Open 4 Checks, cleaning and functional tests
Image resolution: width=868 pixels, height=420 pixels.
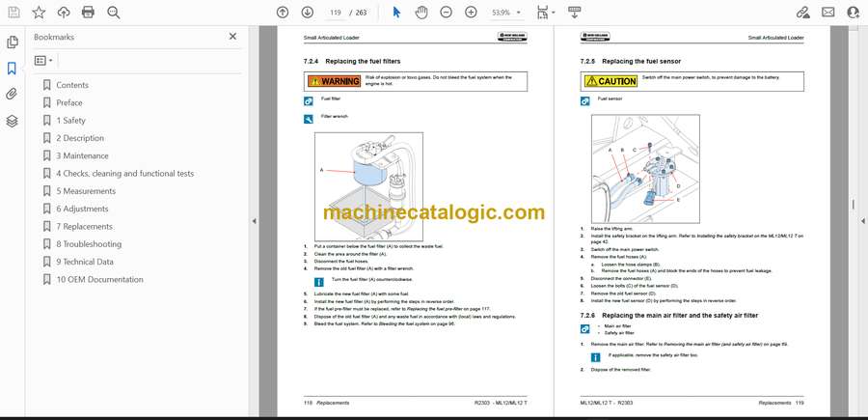[125, 174]
